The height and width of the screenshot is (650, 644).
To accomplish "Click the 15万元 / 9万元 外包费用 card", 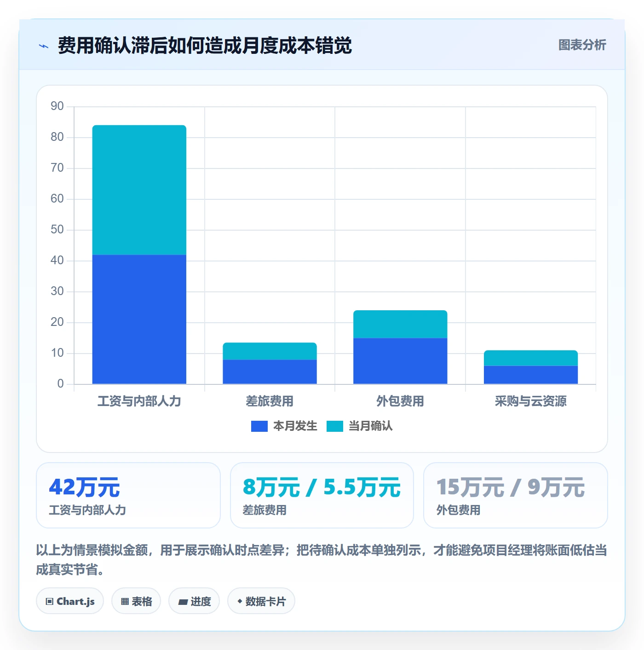I will pos(516,495).
